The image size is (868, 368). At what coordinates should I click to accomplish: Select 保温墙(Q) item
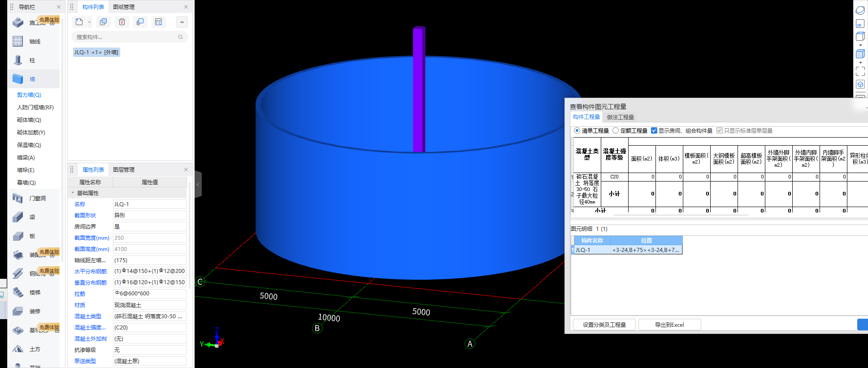[29, 145]
